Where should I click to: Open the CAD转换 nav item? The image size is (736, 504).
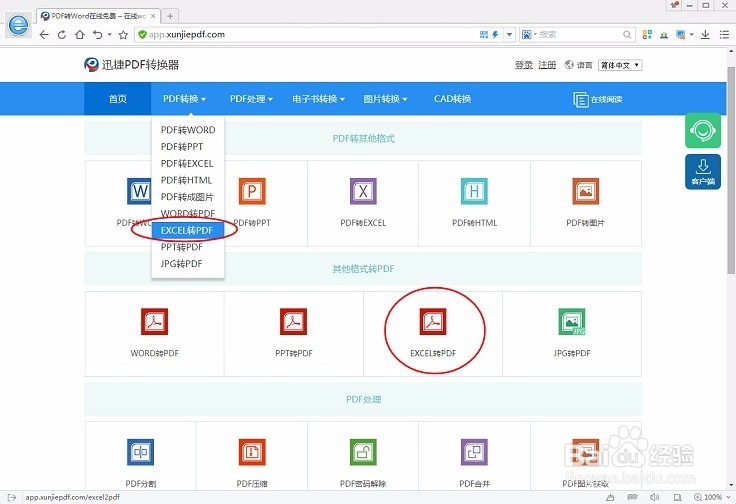point(452,99)
